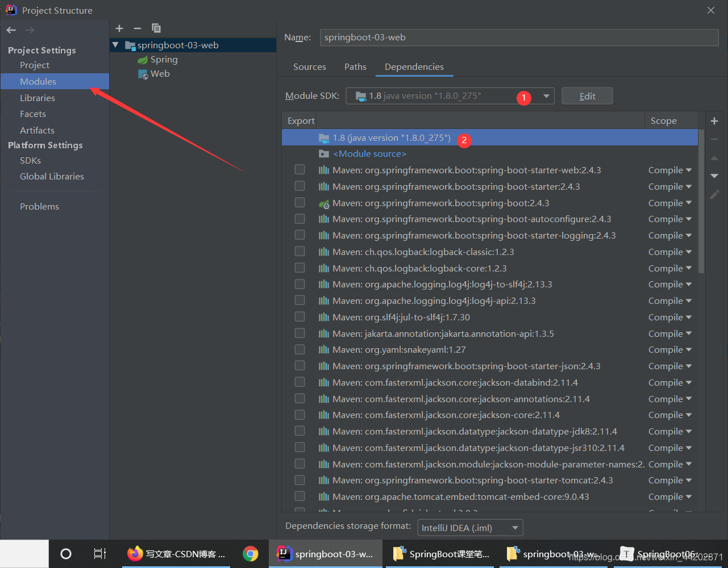This screenshot has width=728, height=568.
Task: Check export for spring-boot-starter-web:2.4.3
Action: coord(300,170)
